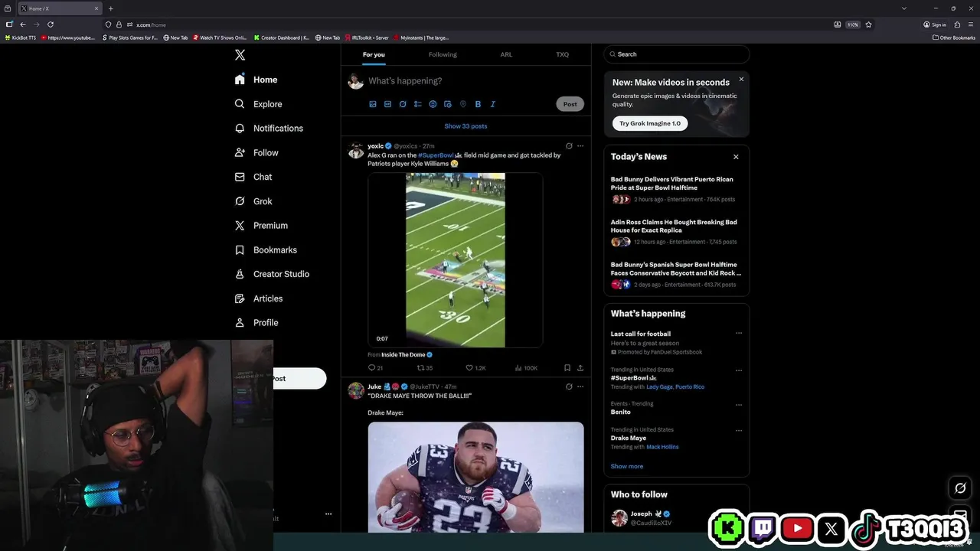Switch to the TXQ tab
The width and height of the screenshot is (980, 551).
(x=562, y=54)
